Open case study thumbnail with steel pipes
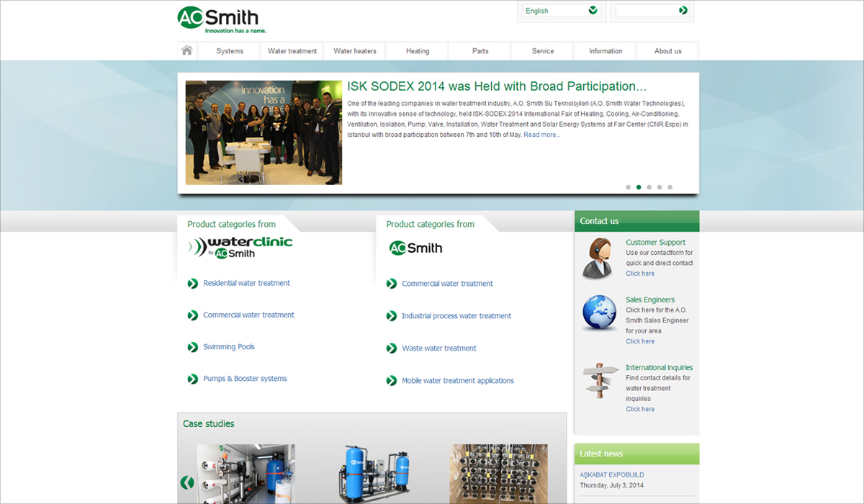 click(x=499, y=473)
